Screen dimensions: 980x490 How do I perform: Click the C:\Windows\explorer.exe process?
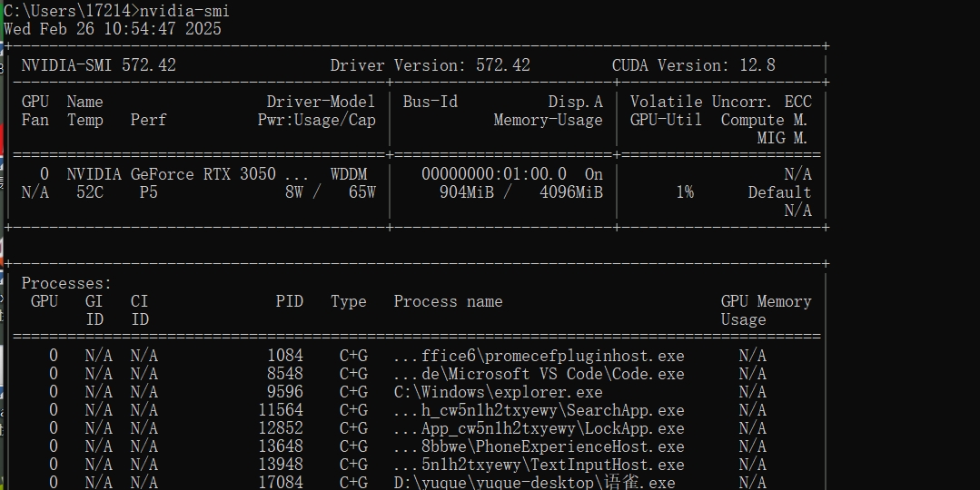pyautogui.click(x=498, y=392)
